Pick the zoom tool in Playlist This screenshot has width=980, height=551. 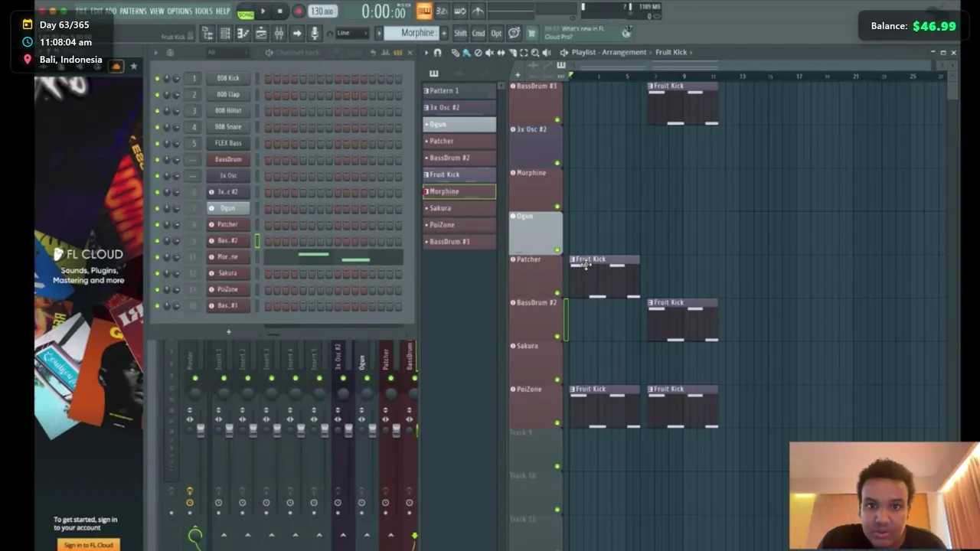(x=535, y=52)
